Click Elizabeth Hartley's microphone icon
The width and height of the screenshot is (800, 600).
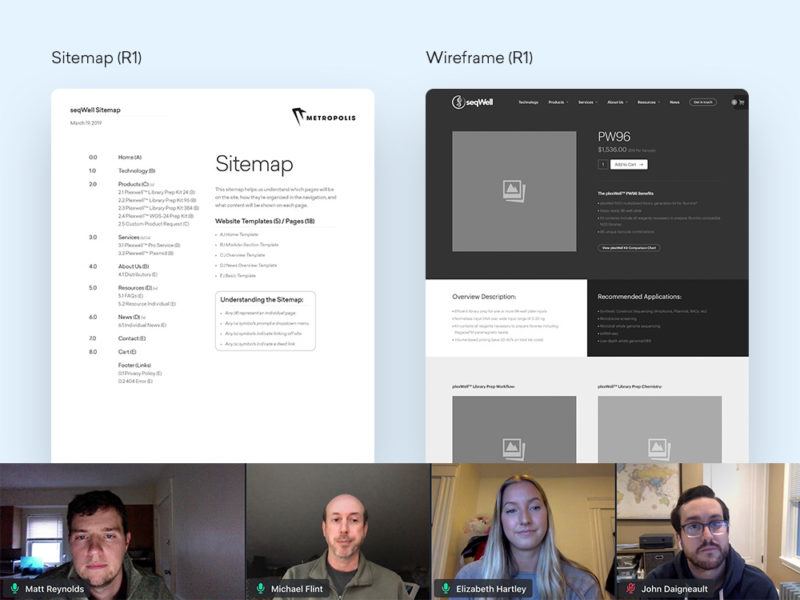pyautogui.click(x=447, y=589)
